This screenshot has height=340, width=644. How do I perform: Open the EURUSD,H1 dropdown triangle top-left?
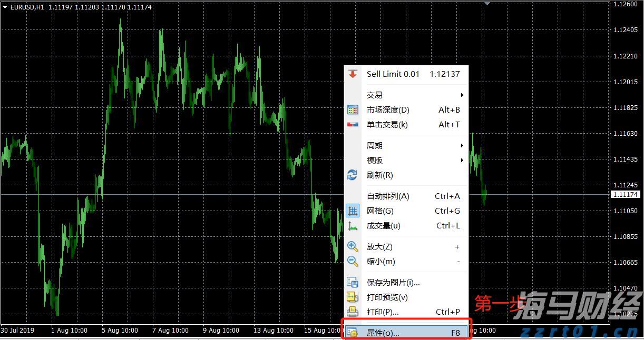pyautogui.click(x=5, y=7)
